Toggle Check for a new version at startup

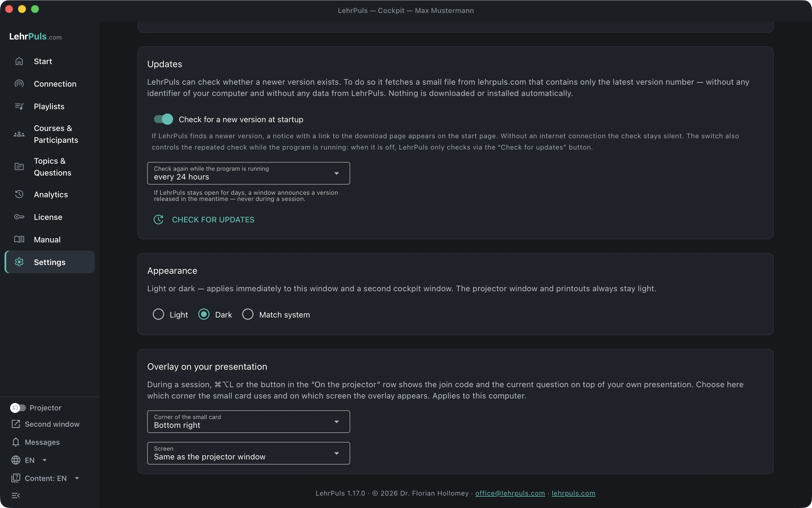pyautogui.click(x=164, y=119)
